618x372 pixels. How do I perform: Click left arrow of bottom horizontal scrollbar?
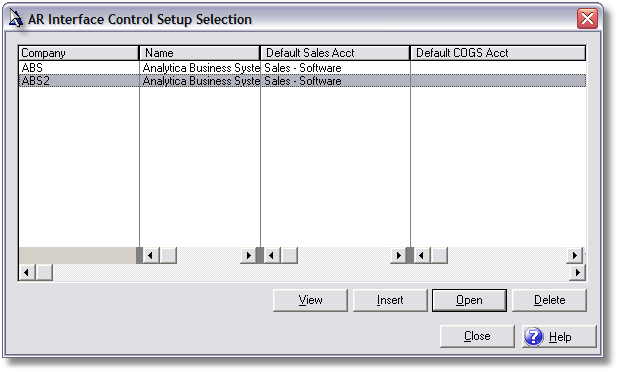[27, 272]
